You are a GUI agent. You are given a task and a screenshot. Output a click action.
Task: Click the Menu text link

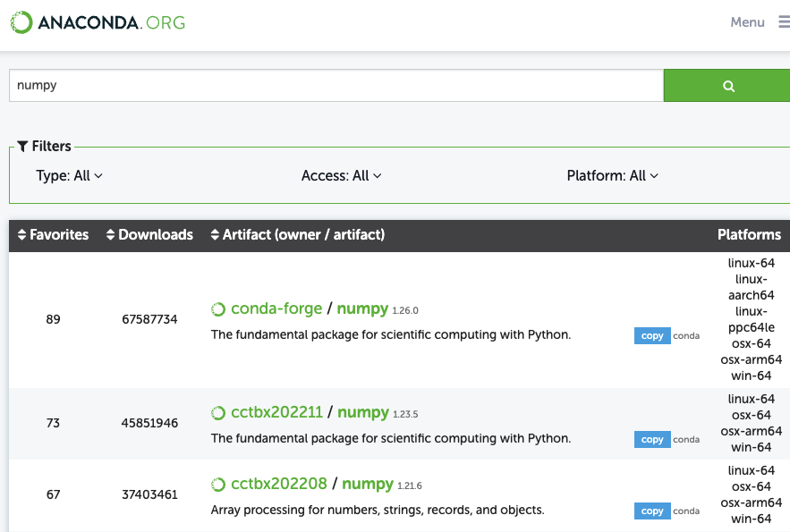tap(747, 22)
